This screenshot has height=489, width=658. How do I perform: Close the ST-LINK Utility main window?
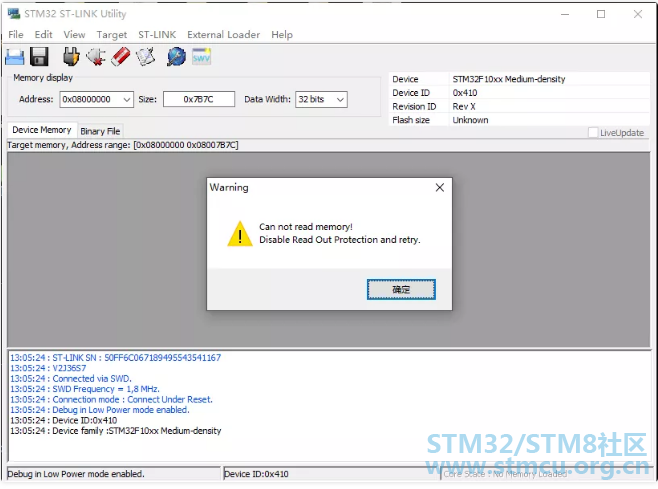[x=638, y=14]
